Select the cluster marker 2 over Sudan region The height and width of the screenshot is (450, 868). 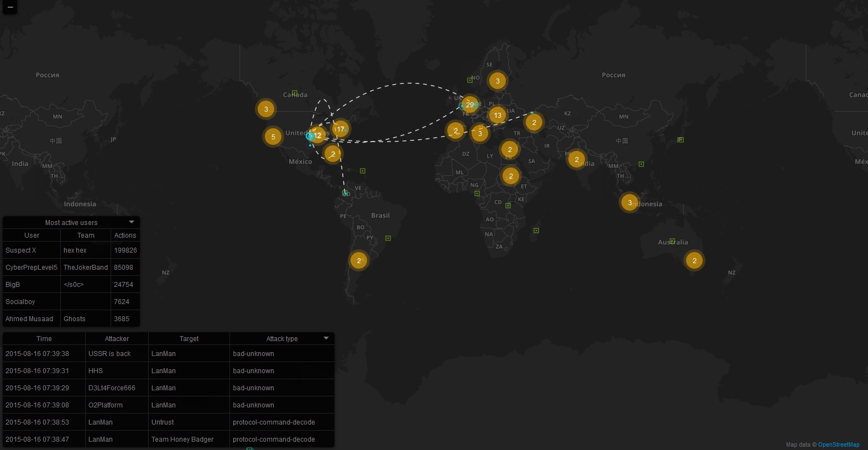511,176
